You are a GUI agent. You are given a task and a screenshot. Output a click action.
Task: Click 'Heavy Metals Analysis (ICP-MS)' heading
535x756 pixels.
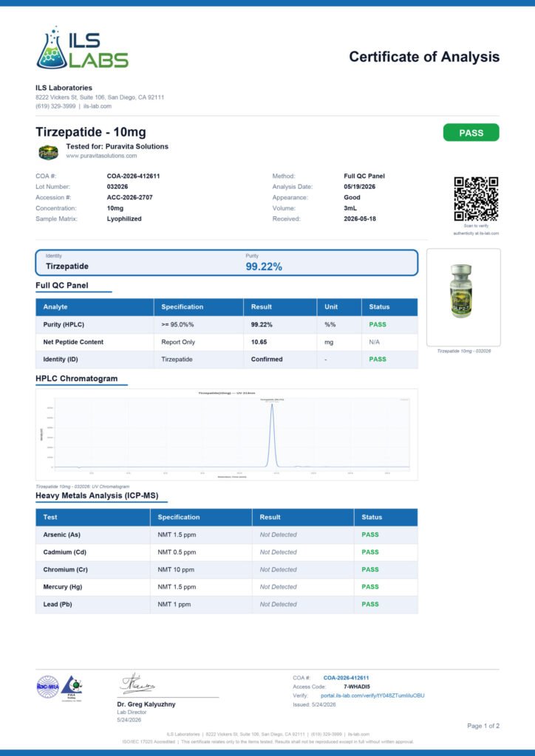pos(97,495)
